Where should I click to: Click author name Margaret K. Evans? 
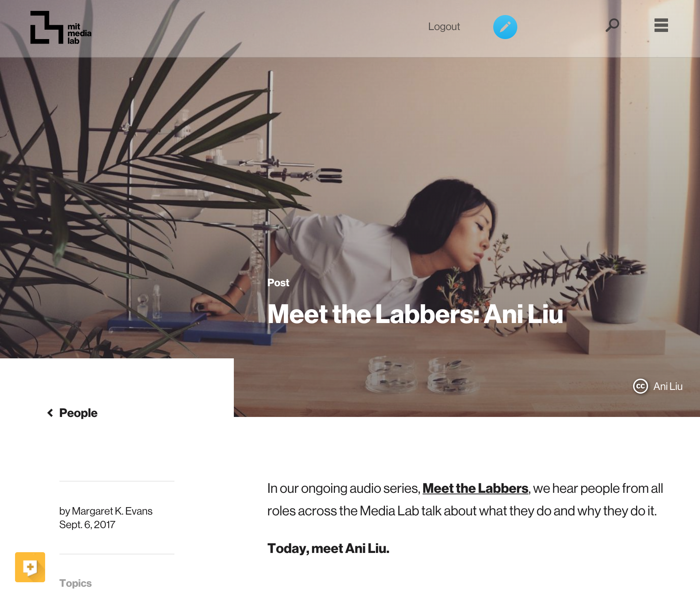(112, 511)
